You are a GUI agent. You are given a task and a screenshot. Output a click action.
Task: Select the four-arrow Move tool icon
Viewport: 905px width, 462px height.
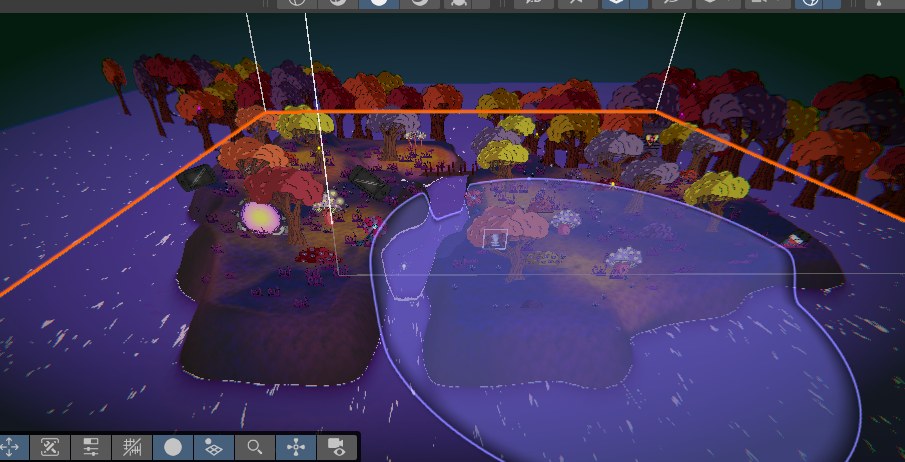click(x=10, y=448)
